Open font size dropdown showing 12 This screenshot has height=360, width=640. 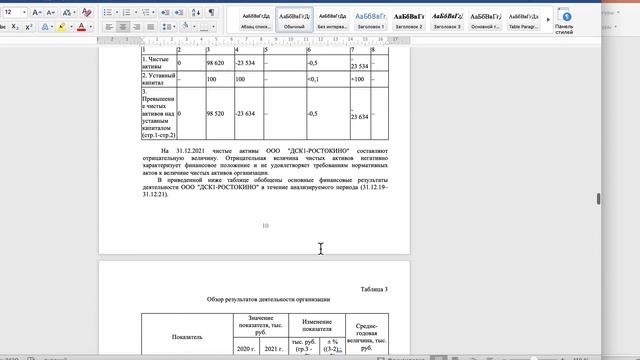point(24,13)
